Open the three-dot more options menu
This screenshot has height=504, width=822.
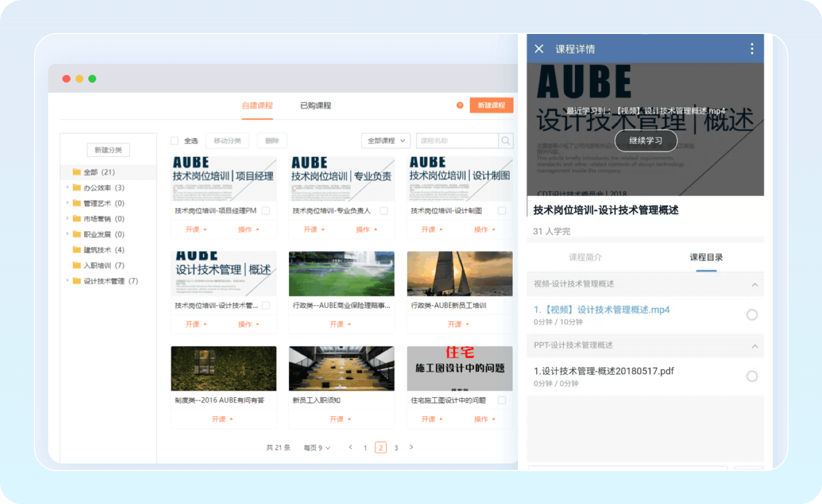752,49
